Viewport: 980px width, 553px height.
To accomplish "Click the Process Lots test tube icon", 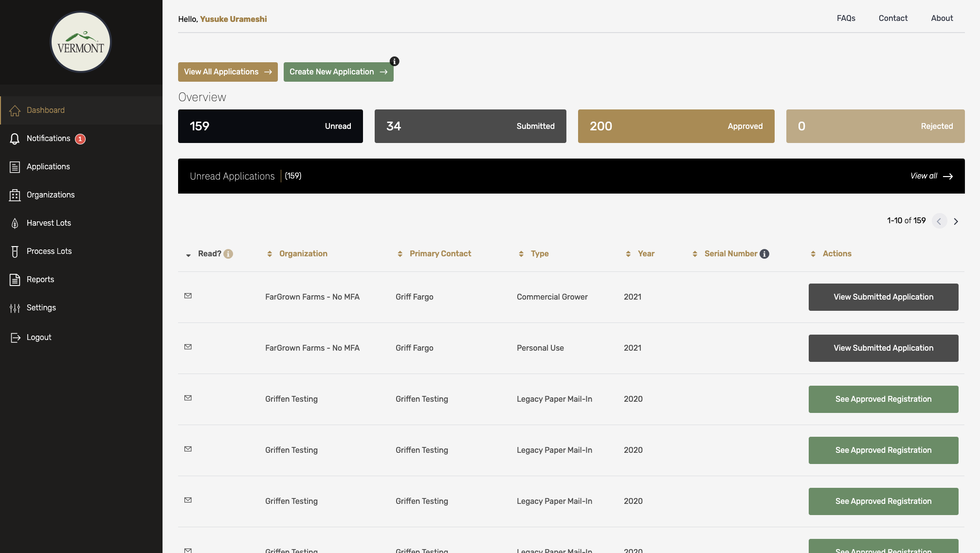I will [15, 251].
